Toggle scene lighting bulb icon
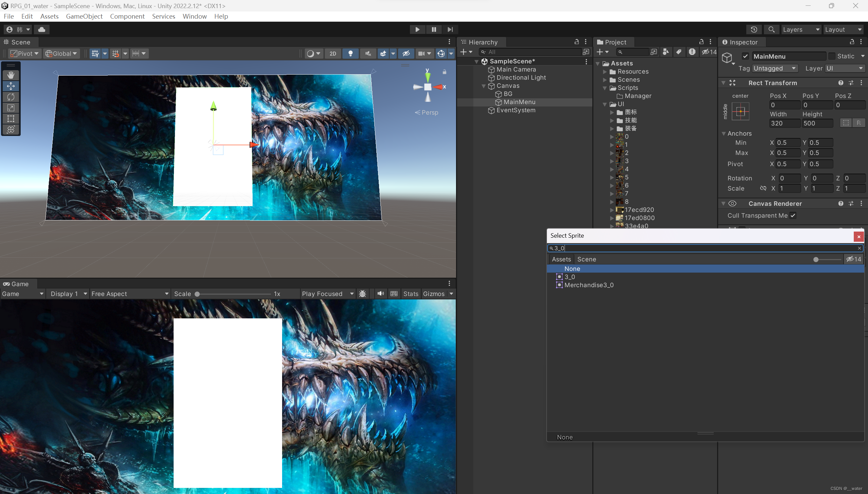 pos(350,54)
